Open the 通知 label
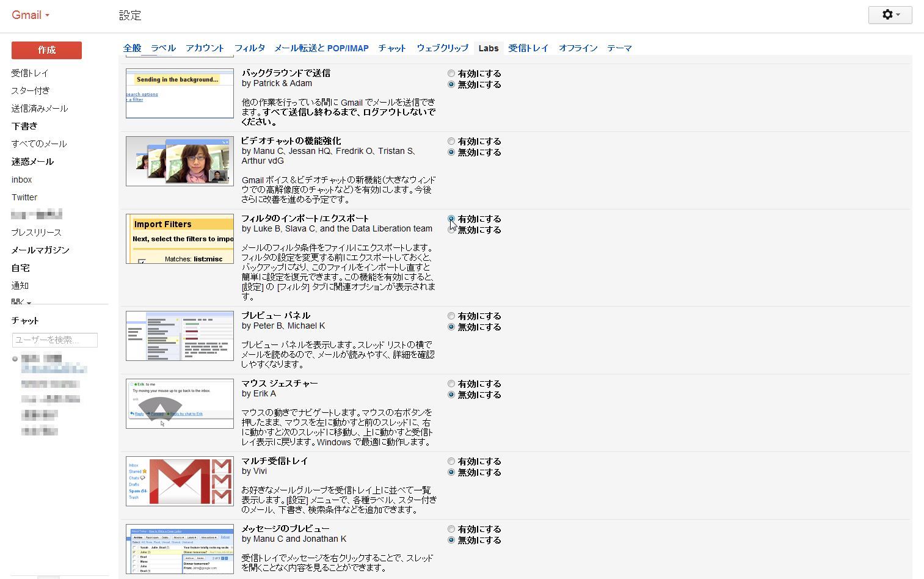 20,286
